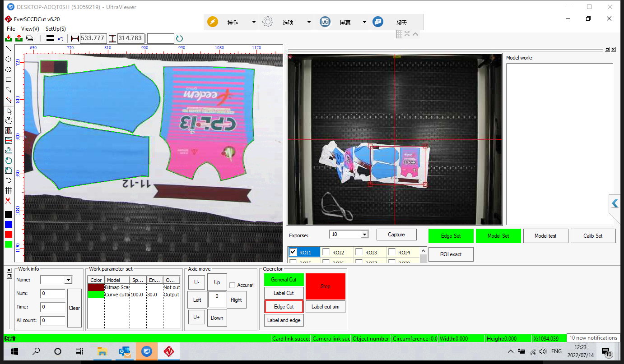
Task: Choose the green color swatch in left toolbar
Action: click(9, 244)
